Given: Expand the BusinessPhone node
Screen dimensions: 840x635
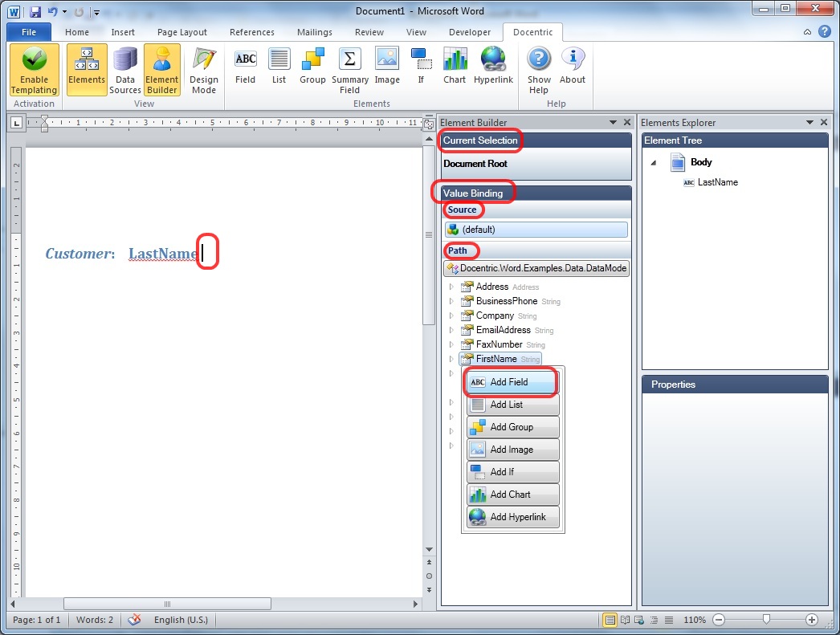Looking at the screenshot, I should coord(451,301).
